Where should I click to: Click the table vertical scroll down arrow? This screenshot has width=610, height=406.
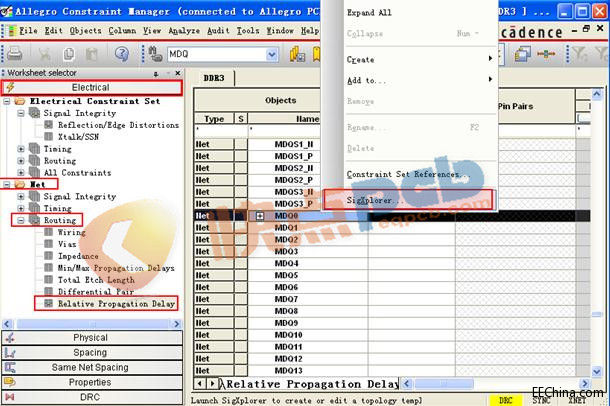coord(597,371)
